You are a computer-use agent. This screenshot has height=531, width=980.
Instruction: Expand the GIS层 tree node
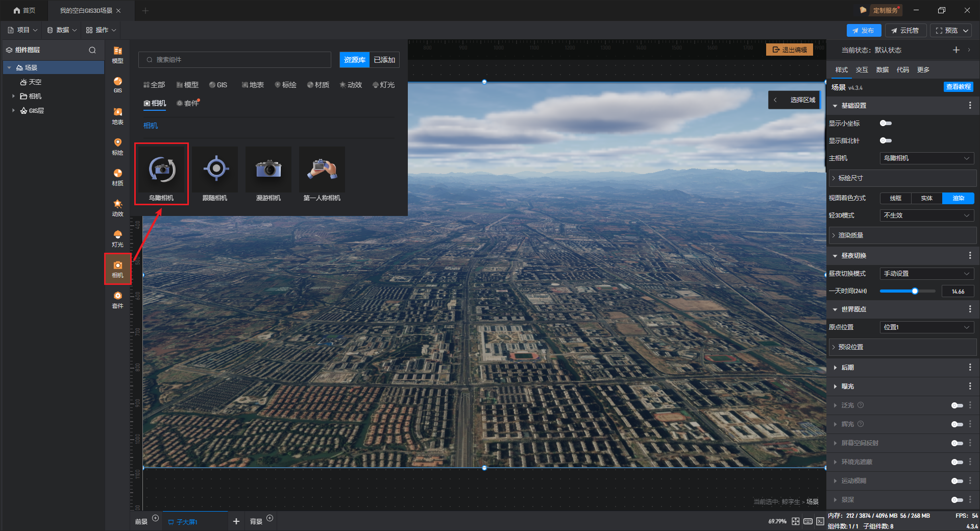13,110
